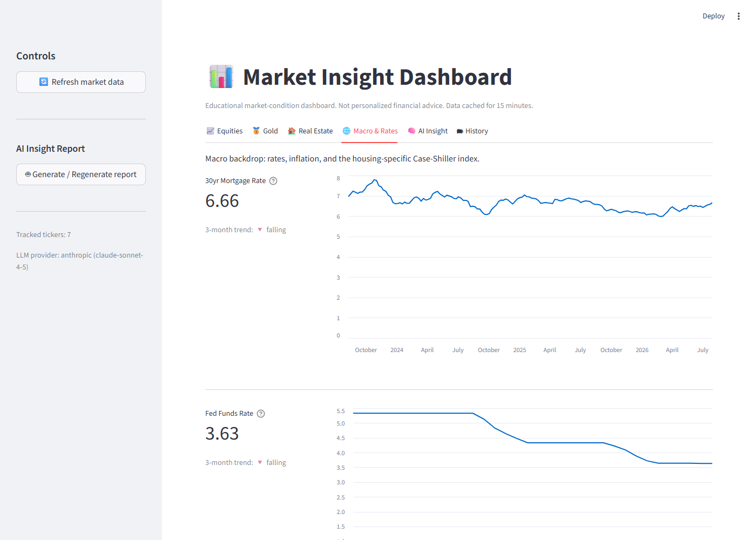This screenshot has width=756, height=540.
Task: Select the Macro & Rates tab
Action: coord(370,131)
